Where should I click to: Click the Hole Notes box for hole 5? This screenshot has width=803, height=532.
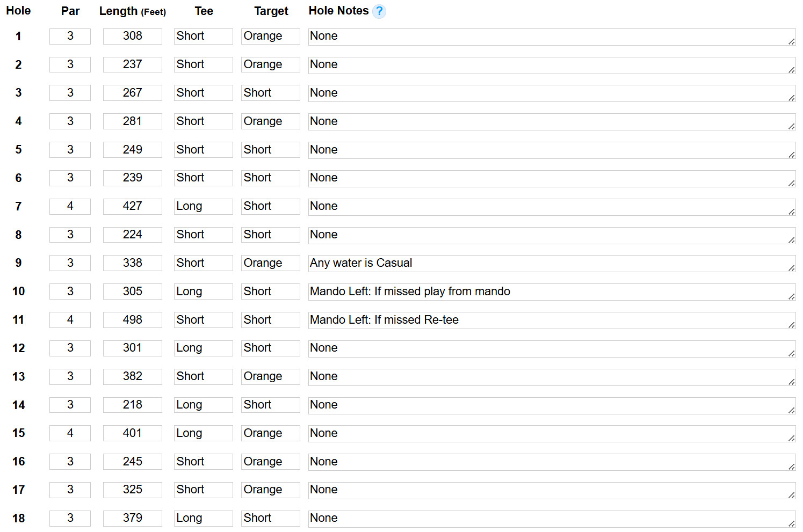tap(552, 150)
